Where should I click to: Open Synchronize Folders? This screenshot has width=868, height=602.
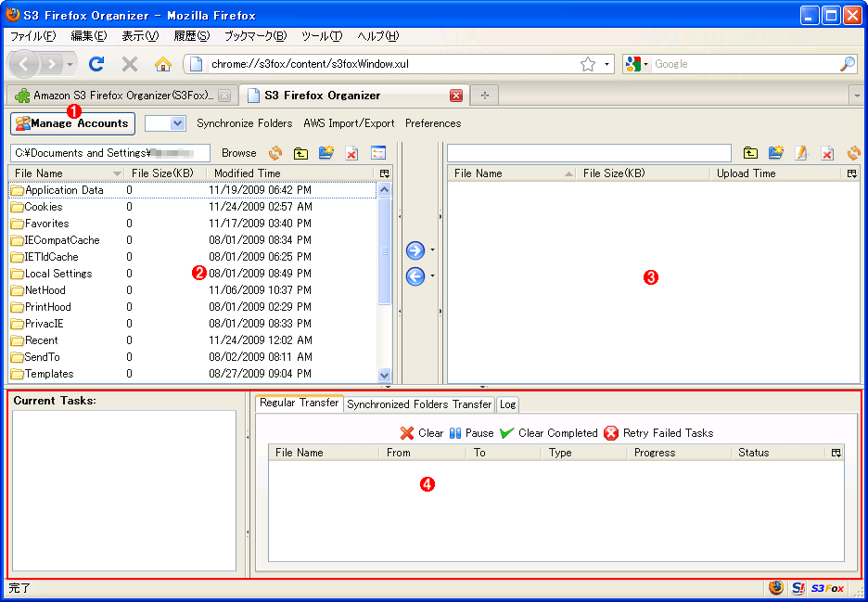coord(245,123)
